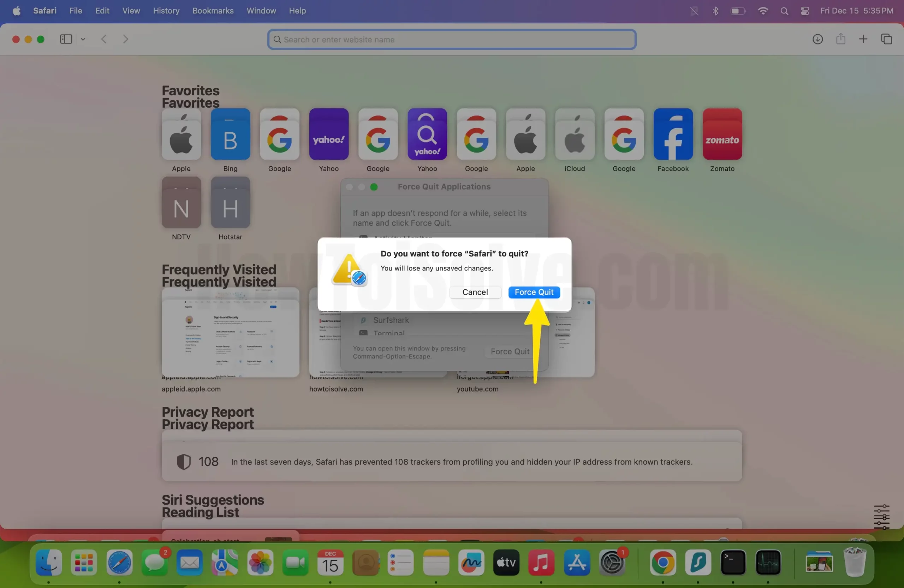Open the Zomato favorite icon
This screenshot has width=904, height=588.
722,134
